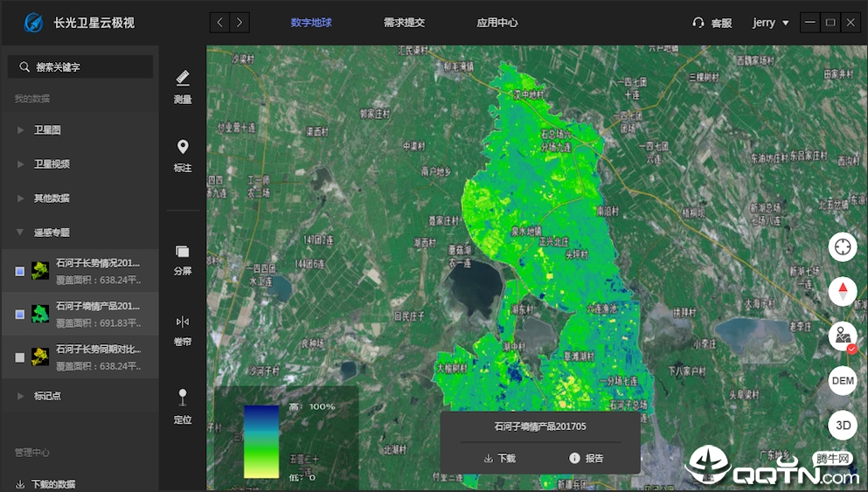Click the crosshair recenter map button

pos(843,246)
